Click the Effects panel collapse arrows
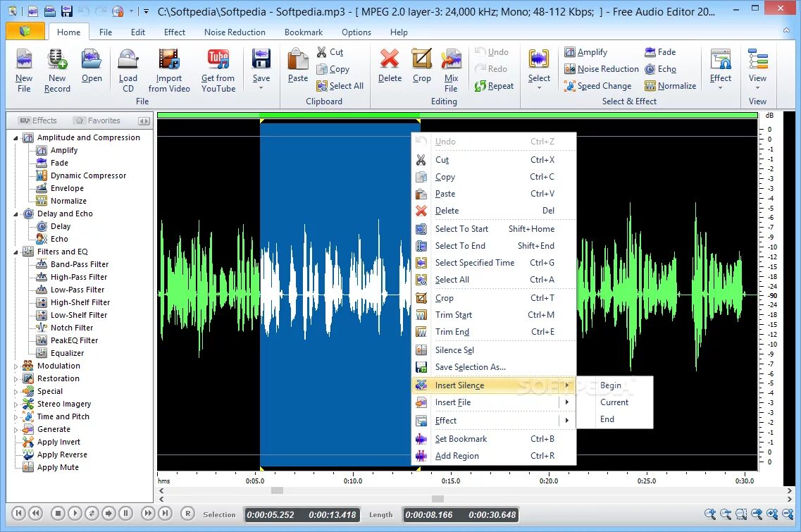The image size is (801, 532). 144,121
